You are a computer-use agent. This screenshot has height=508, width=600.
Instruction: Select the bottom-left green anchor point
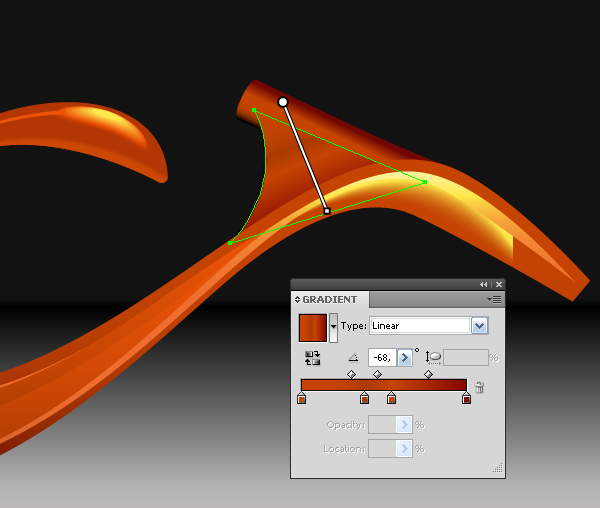coord(230,243)
